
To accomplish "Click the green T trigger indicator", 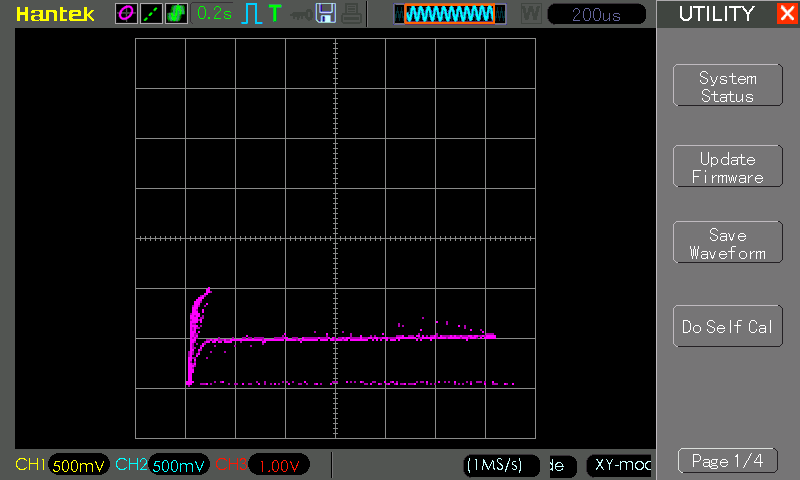I will coord(275,13).
